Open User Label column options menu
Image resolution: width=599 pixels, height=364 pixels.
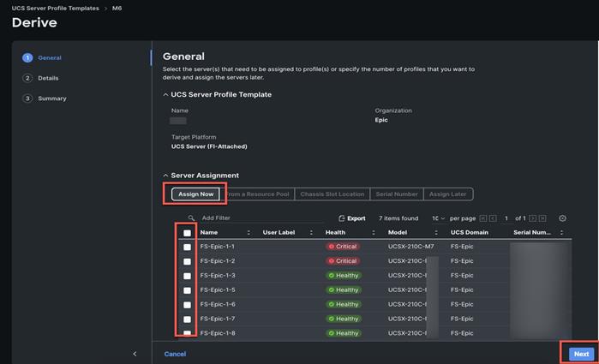[311, 232]
